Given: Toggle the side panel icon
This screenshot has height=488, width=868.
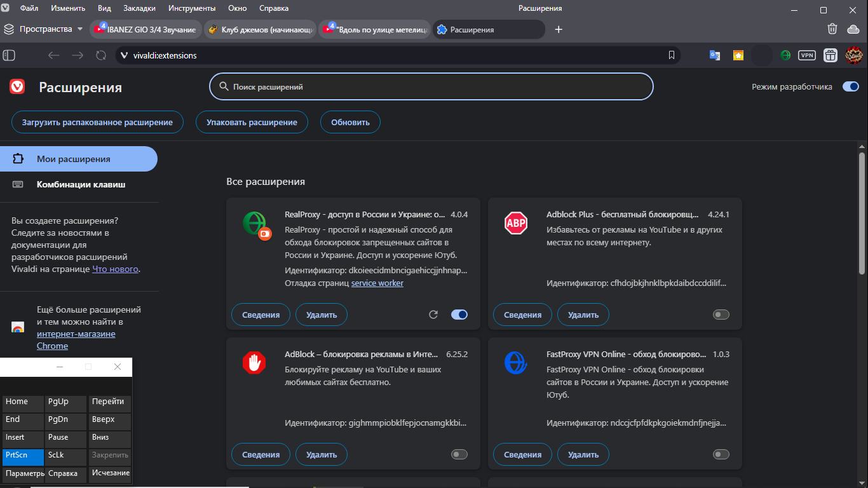Looking at the screenshot, I should tap(9, 55).
